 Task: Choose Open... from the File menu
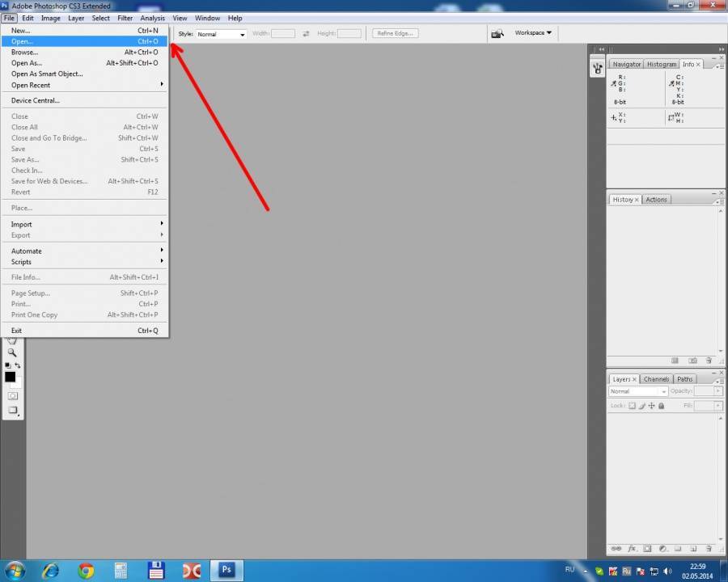click(x=23, y=41)
